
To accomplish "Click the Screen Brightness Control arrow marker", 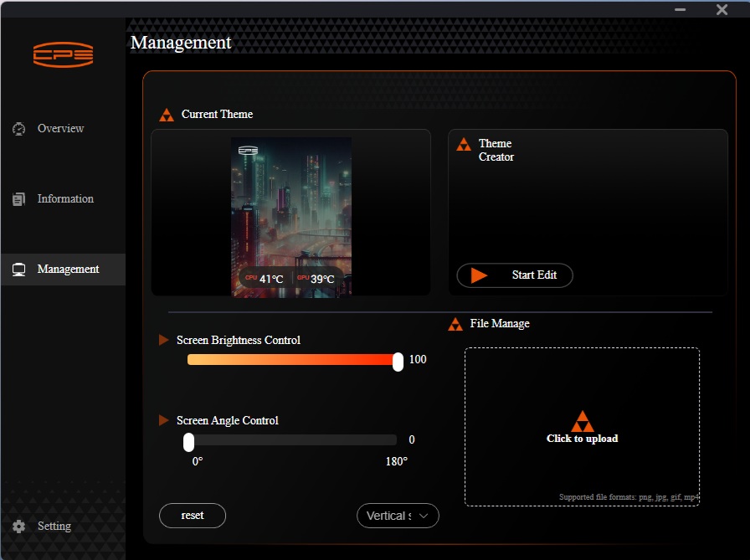I will click(163, 340).
